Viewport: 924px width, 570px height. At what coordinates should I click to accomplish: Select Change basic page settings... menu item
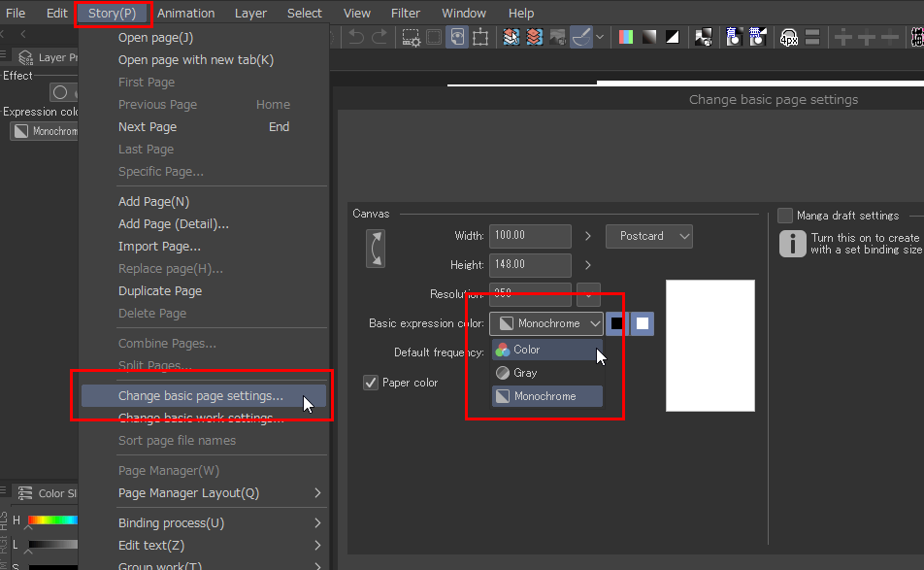point(204,395)
